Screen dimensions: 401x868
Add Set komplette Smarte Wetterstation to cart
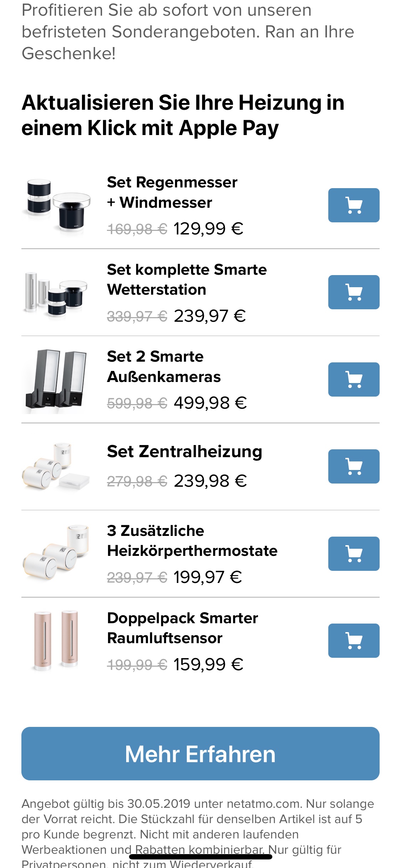354,292
